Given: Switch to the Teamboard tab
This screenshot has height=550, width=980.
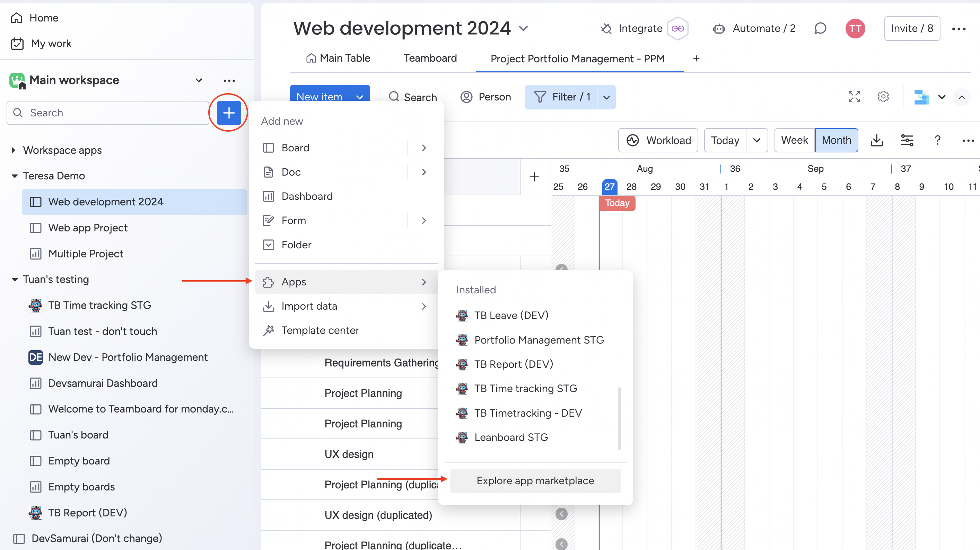Looking at the screenshot, I should tap(430, 58).
